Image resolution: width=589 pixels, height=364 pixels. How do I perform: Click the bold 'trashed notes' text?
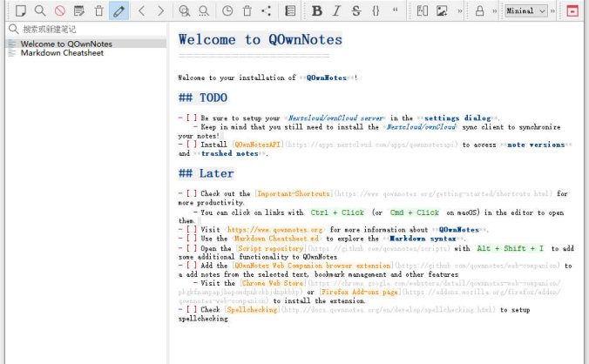[x=230, y=153]
